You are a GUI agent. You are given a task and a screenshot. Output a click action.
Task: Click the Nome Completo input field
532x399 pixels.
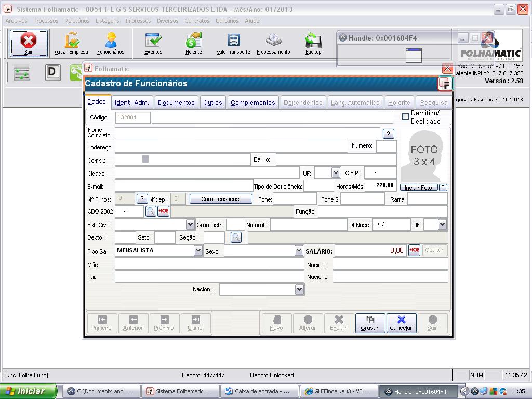pos(247,134)
